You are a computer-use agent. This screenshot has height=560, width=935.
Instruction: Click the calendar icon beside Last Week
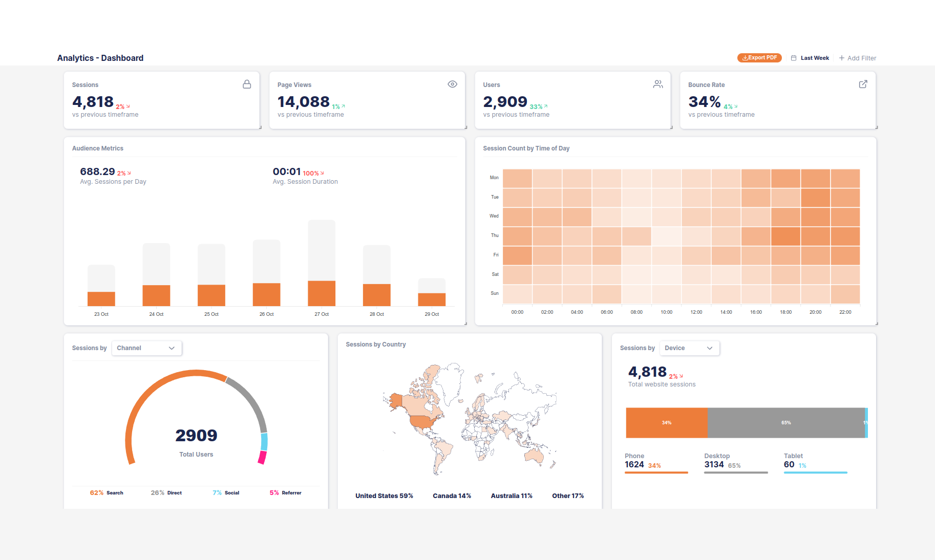click(x=794, y=58)
